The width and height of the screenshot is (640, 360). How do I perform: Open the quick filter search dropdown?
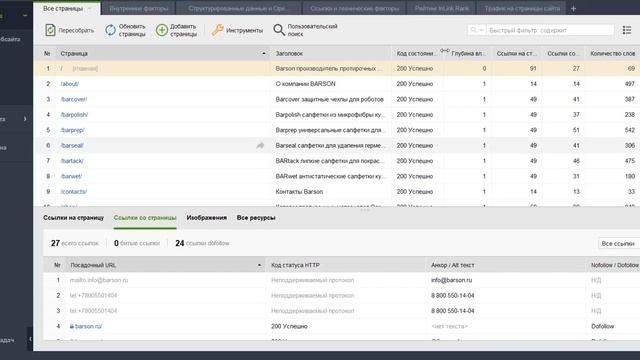[476, 30]
